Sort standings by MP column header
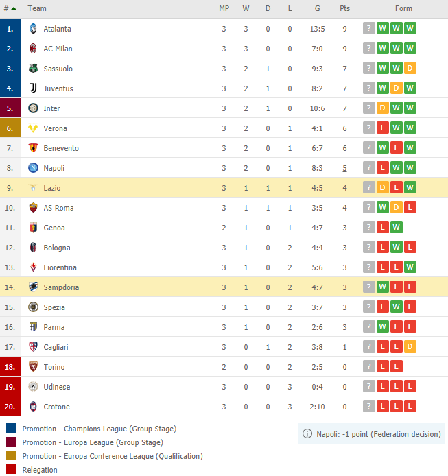 click(224, 8)
